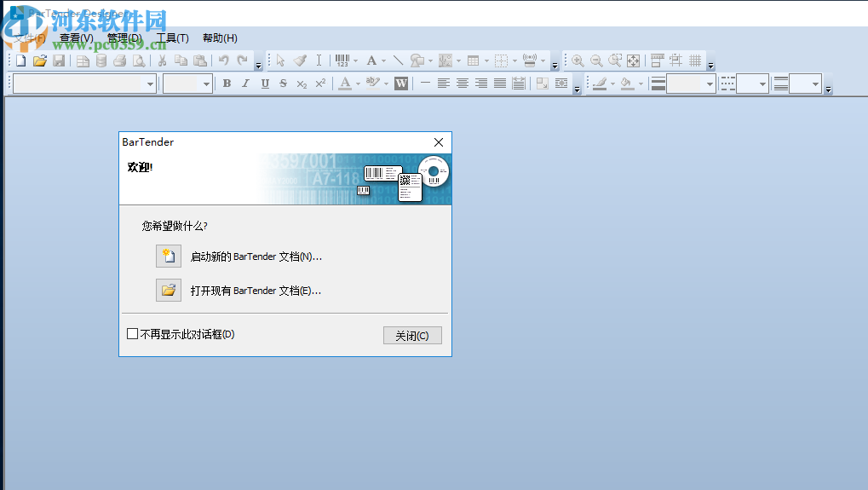This screenshot has width=868, height=490.
Task: Click the zoom out magnifier icon
Action: click(596, 61)
